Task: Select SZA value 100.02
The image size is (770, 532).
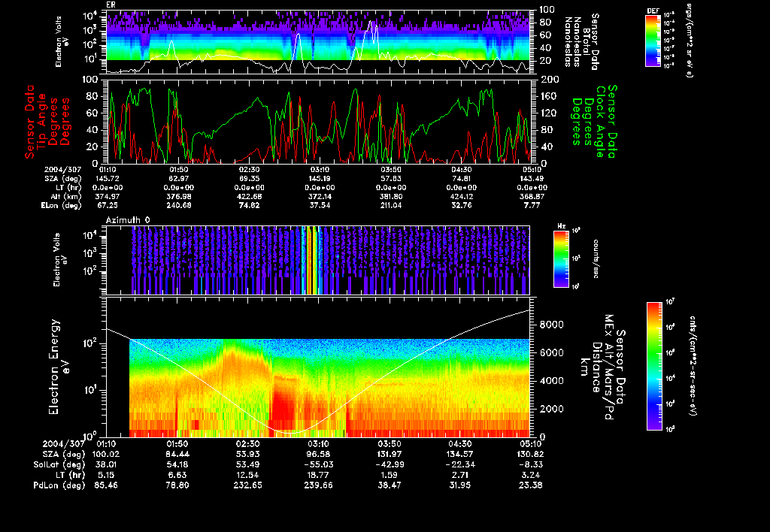Action: [107, 455]
